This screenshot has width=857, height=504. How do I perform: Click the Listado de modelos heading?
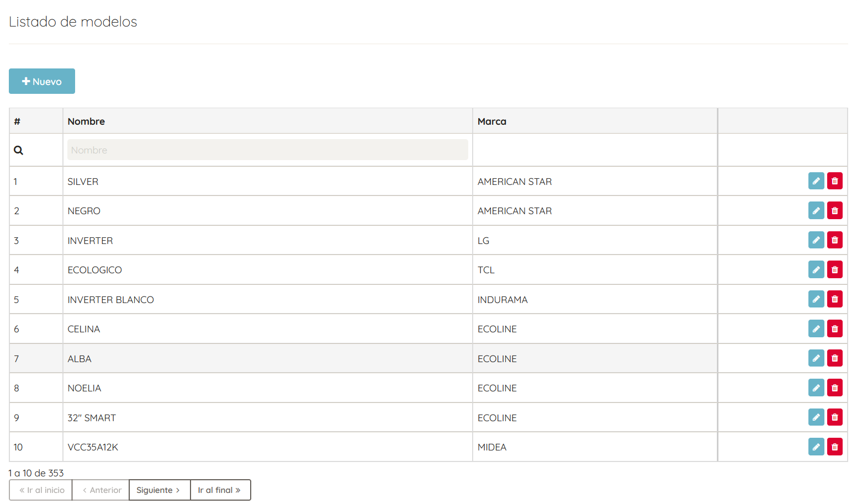(73, 22)
